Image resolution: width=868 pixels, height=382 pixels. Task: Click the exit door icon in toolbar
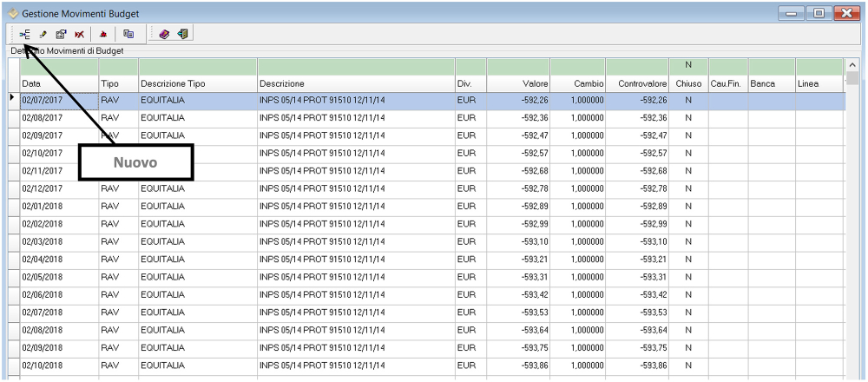pyautogui.click(x=182, y=34)
